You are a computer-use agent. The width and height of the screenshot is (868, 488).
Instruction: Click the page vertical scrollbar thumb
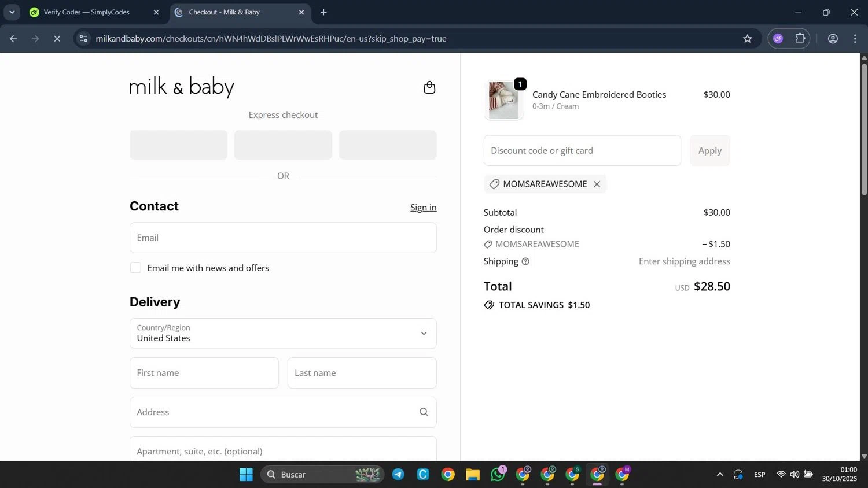(864, 129)
